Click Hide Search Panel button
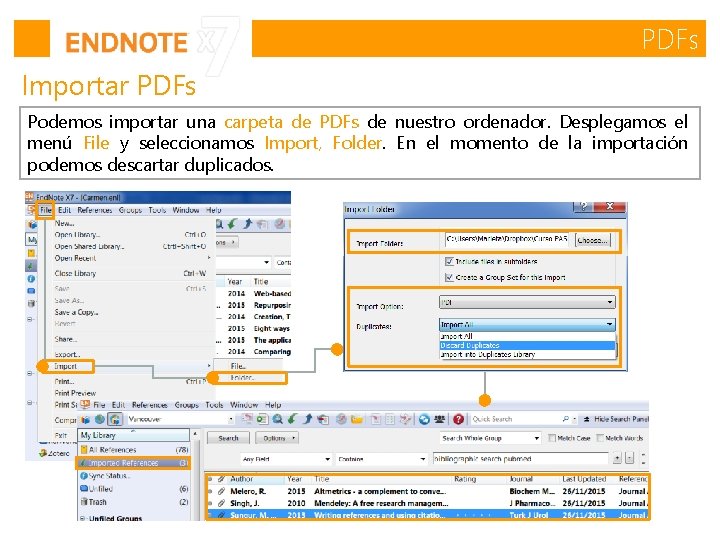 615,419
